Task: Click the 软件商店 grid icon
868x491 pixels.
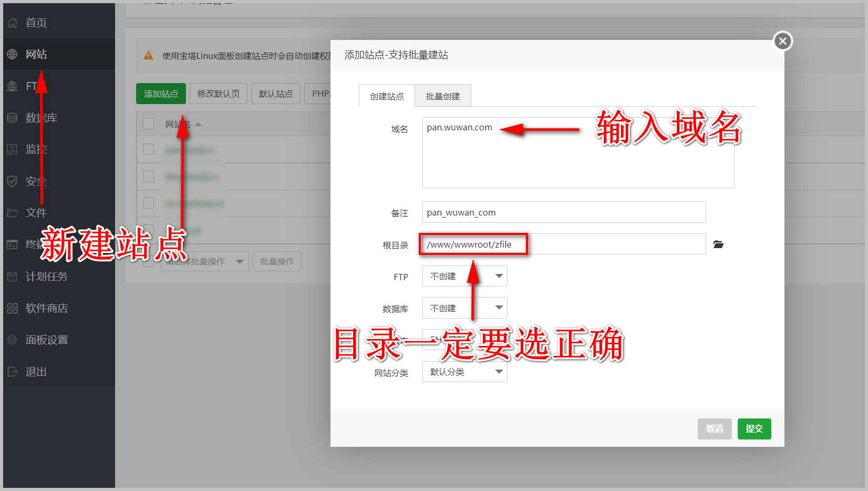Action: tap(12, 308)
